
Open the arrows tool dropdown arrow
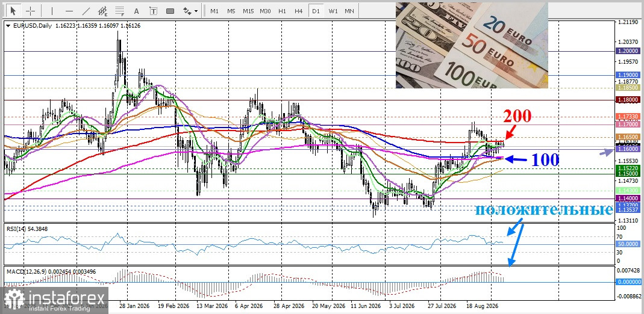point(196,11)
